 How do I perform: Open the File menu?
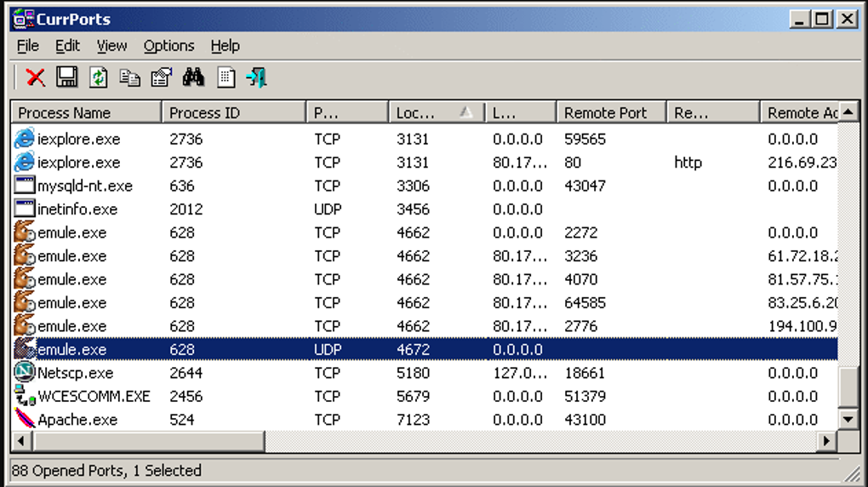coord(28,46)
